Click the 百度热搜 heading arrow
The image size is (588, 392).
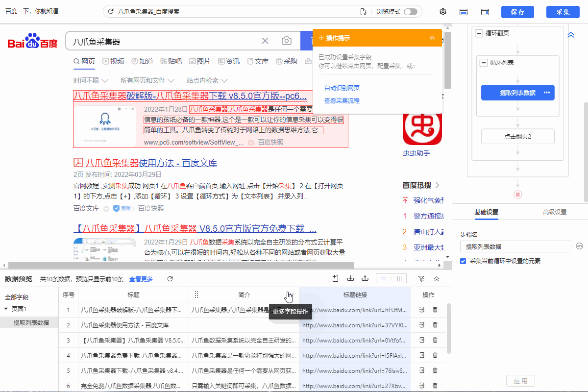[438, 185]
